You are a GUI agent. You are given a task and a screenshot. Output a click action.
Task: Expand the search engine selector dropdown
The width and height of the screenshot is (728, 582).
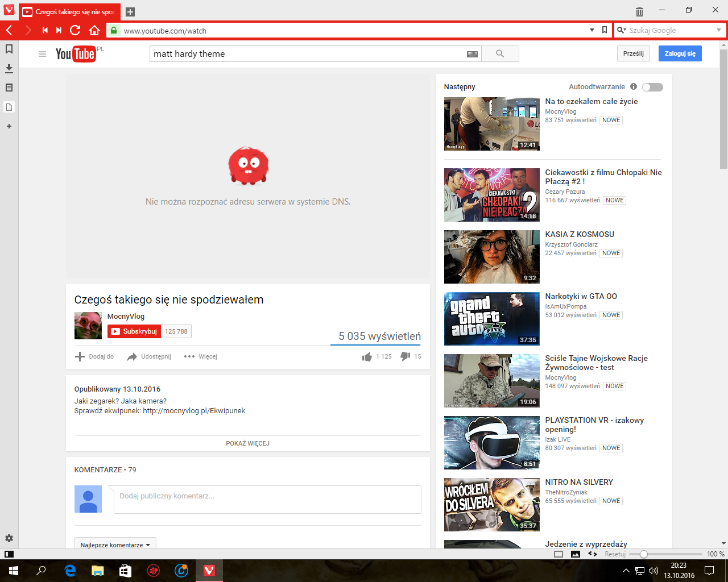coord(718,31)
